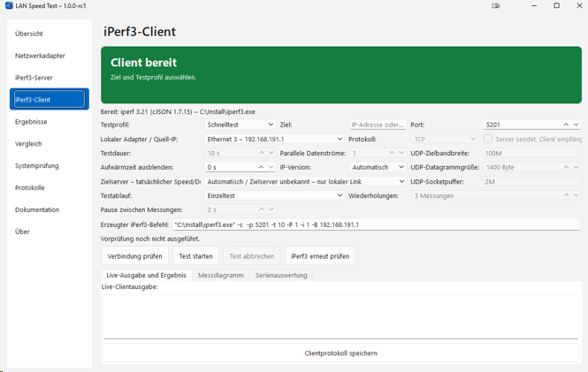Go to the Ergebnisse page

(x=50, y=122)
